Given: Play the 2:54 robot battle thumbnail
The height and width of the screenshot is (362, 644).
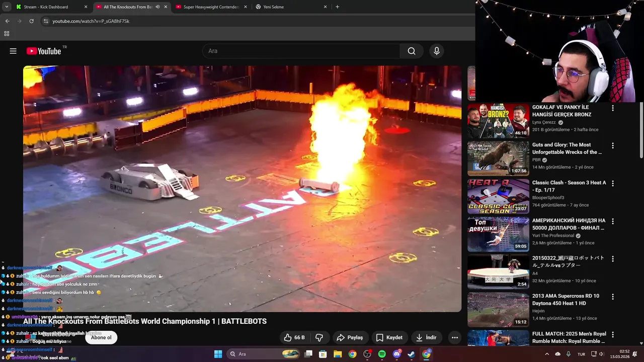Looking at the screenshot, I should point(498,271).
